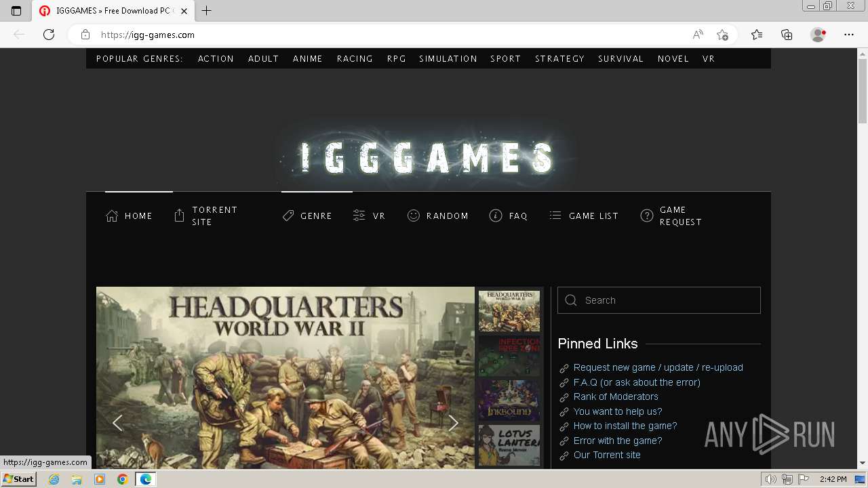Select the SIMULATION genre
868x488 pixels.
coord(448,59)
